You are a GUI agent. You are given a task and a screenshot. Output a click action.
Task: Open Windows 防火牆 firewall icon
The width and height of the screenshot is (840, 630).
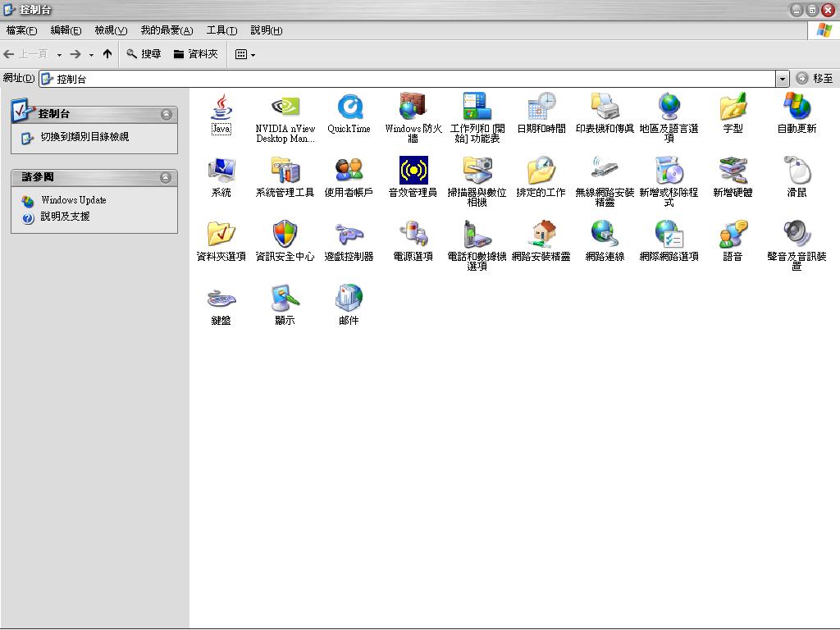413,108
